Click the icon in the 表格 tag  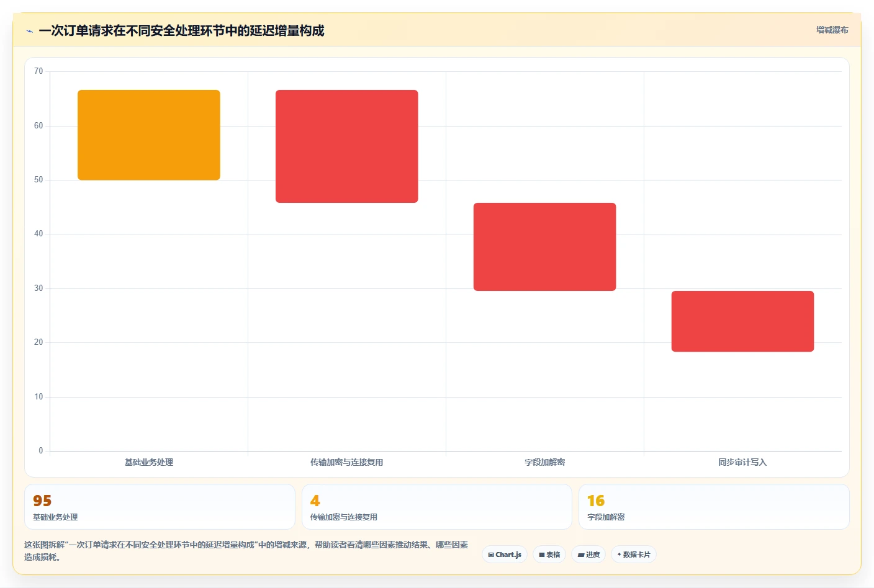(x=542, y=555)
